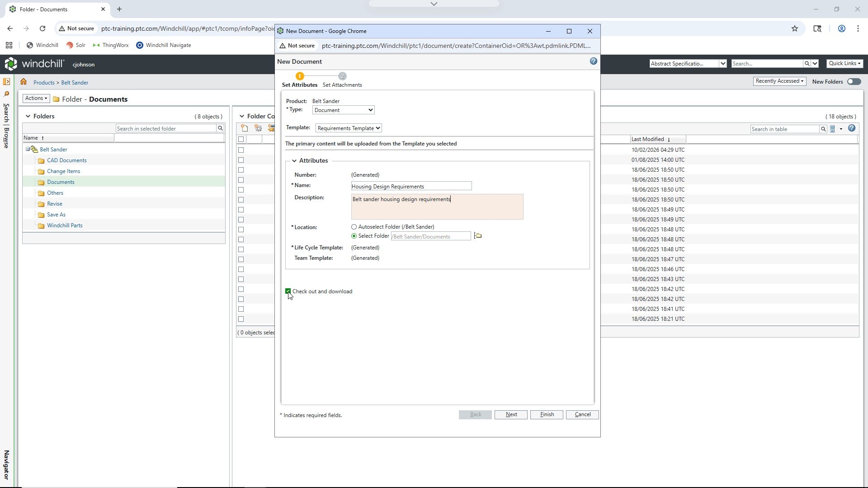Screen dimensions: 868x488
Task: Click the Finish button
Action: (547, 415)
